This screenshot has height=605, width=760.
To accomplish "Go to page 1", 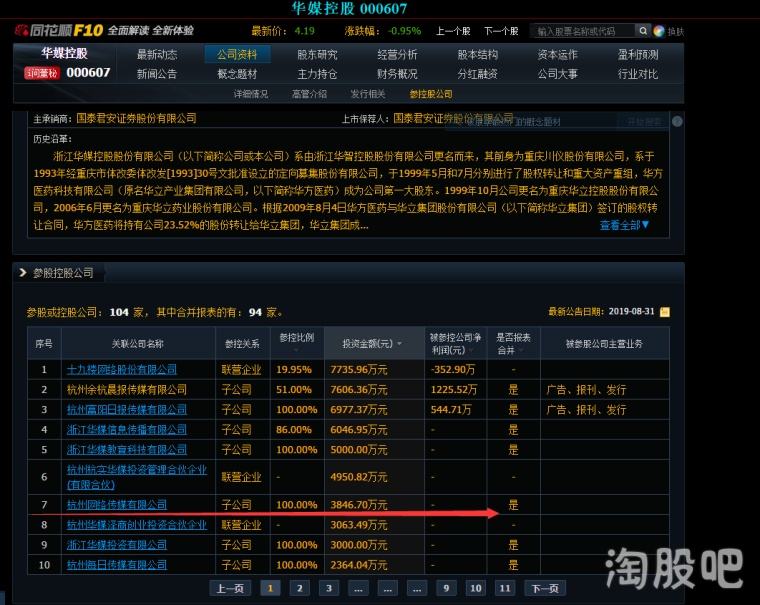I will coord(270,589).
